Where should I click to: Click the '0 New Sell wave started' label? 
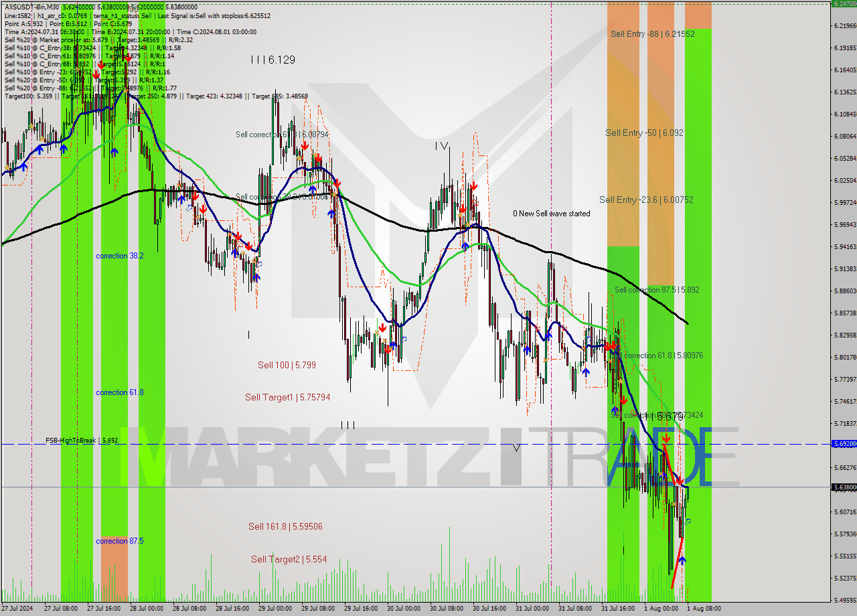coord(552,214)
